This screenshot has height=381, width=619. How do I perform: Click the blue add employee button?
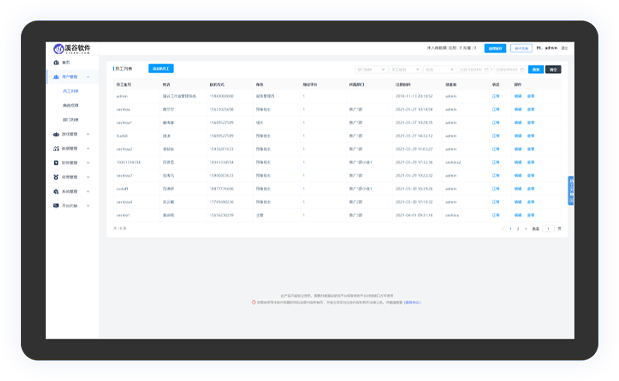pos(161,69)
